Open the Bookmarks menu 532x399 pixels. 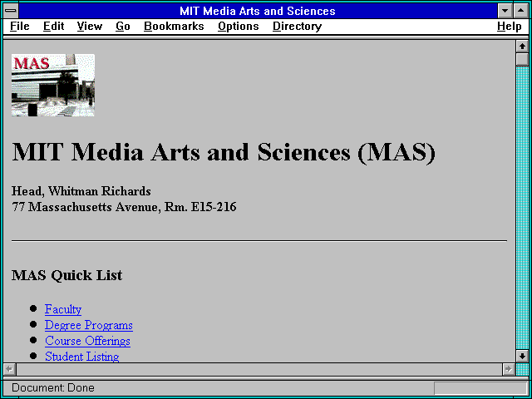(174, 27)
